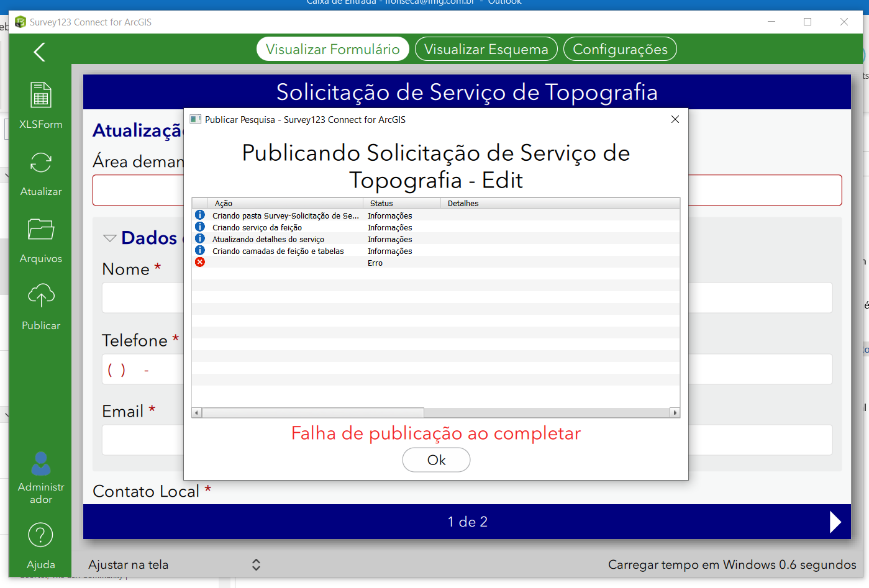Click the log list scroll left arrow
The image size is (869, 588).
click(x=197, y=412)
